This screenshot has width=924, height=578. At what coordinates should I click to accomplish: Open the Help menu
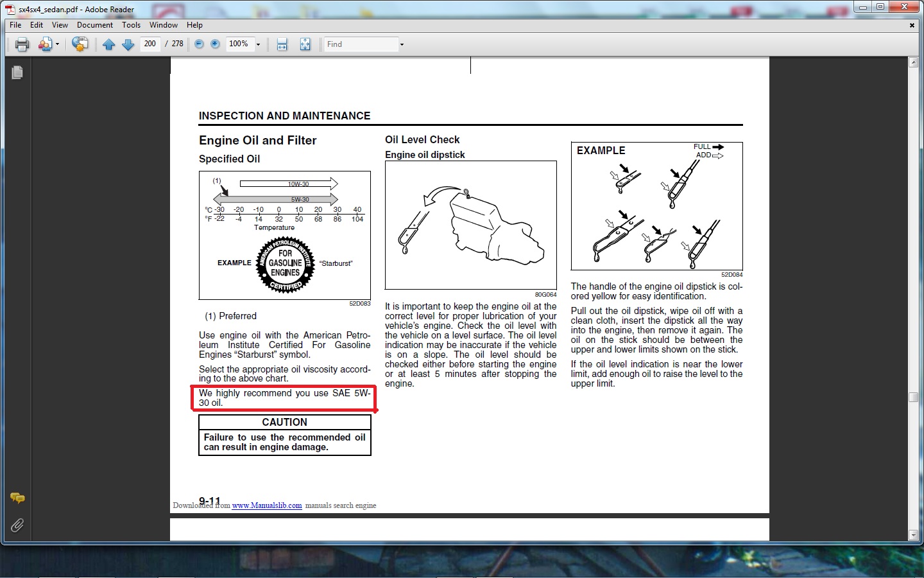[194, 25]
